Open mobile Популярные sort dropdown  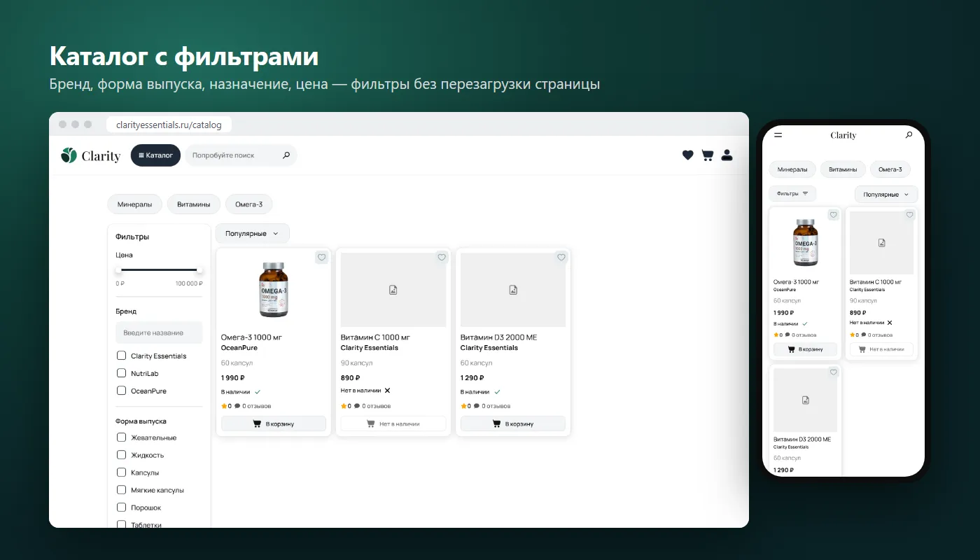[x=885, y=195]
